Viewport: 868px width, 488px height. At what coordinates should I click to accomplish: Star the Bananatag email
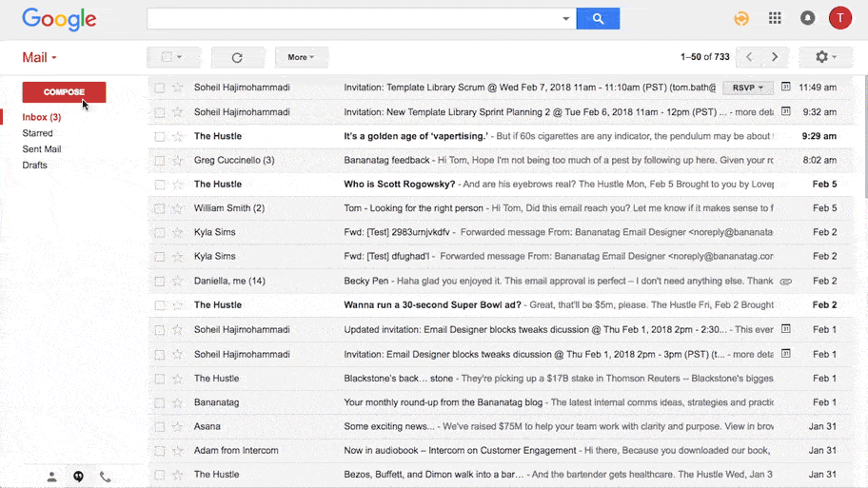(x=177, y=402)
